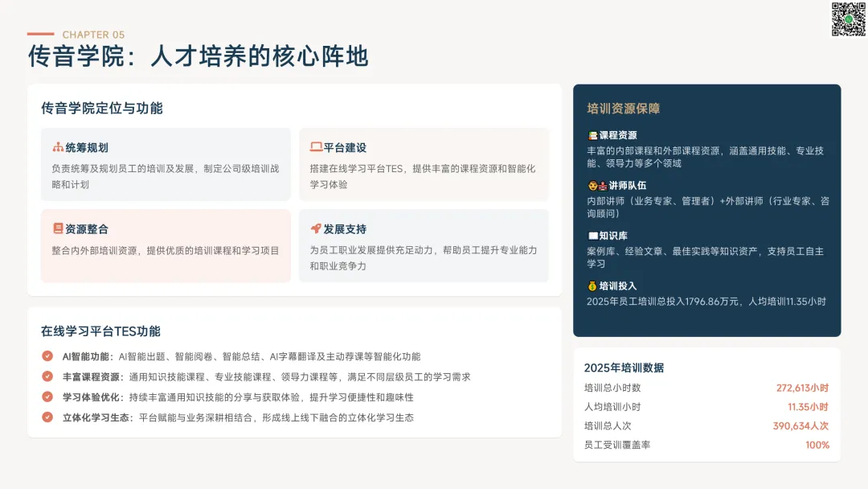
Task: Click the bold label 立体化学习生态
Action: point(96,417)
